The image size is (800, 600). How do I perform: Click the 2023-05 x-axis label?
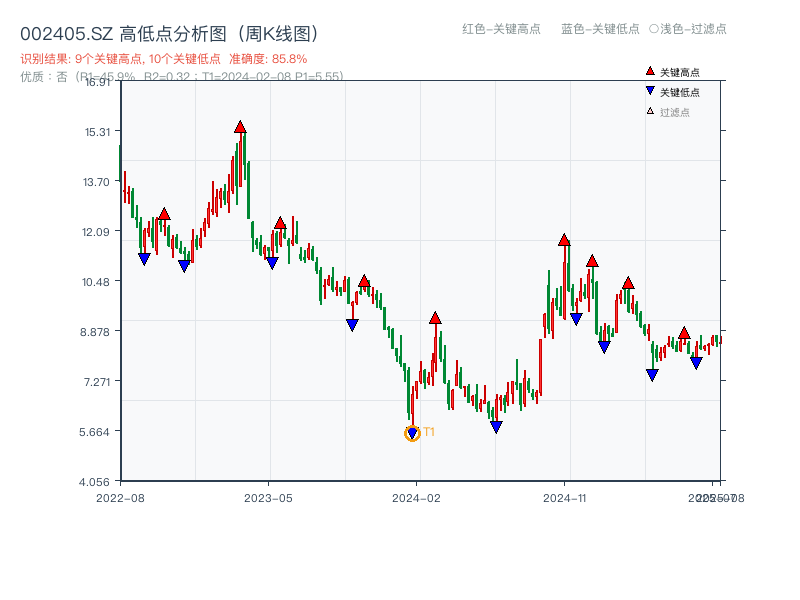pyautogui.click(x=268, y=498)
